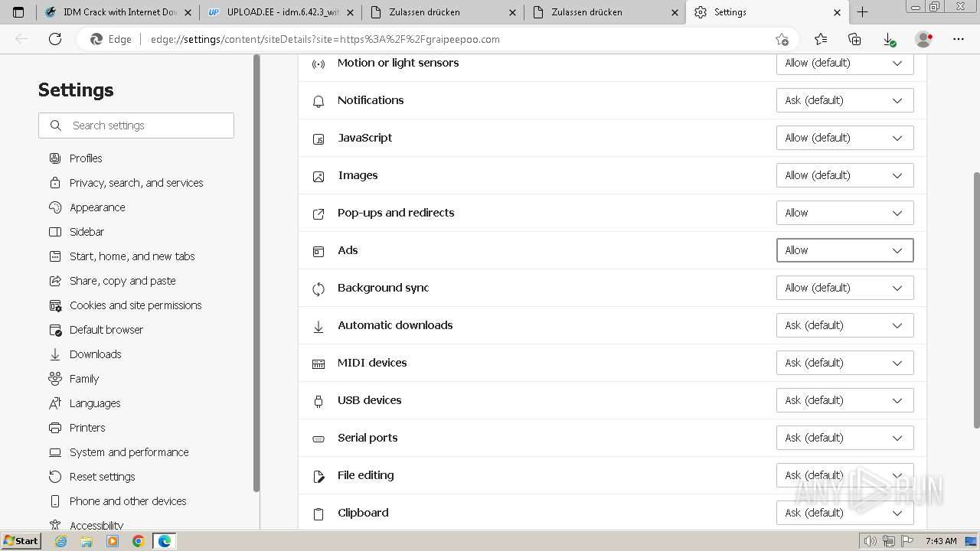
Task: Open Internet Explorer from the taskbar
Action: 61,541
